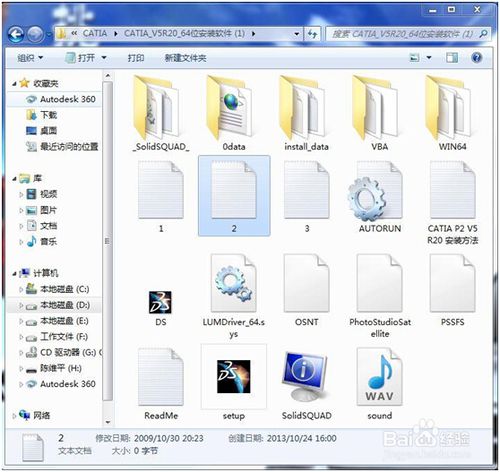Select the LUMDriver_64.sys file
Image resolution: width=500 pixels, height=472 pixels.
[234, 296]
